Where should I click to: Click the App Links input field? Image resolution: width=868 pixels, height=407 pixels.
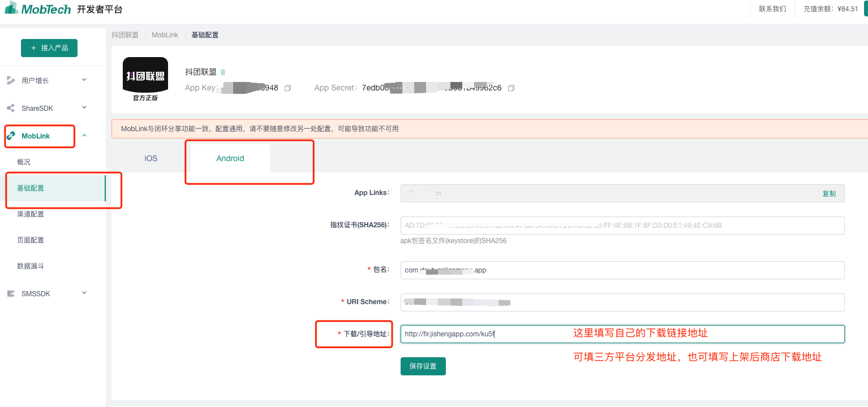(622, 193)
